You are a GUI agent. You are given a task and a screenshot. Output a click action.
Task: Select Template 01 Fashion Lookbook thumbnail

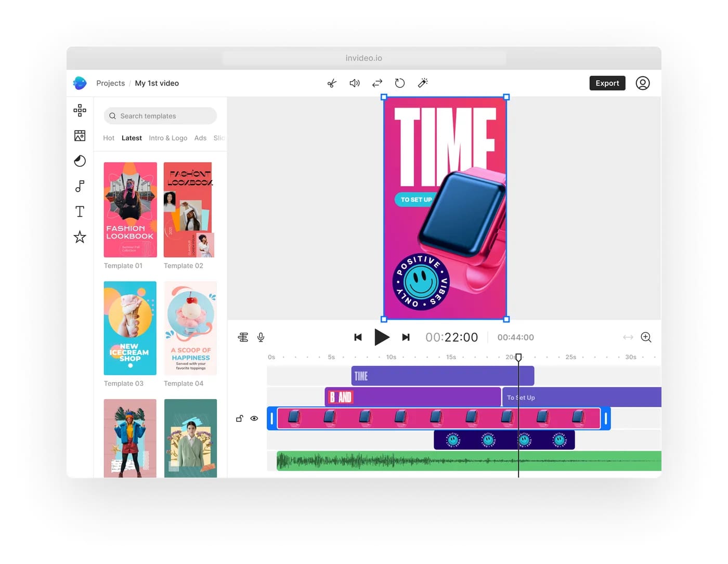(x=131, y=209)
